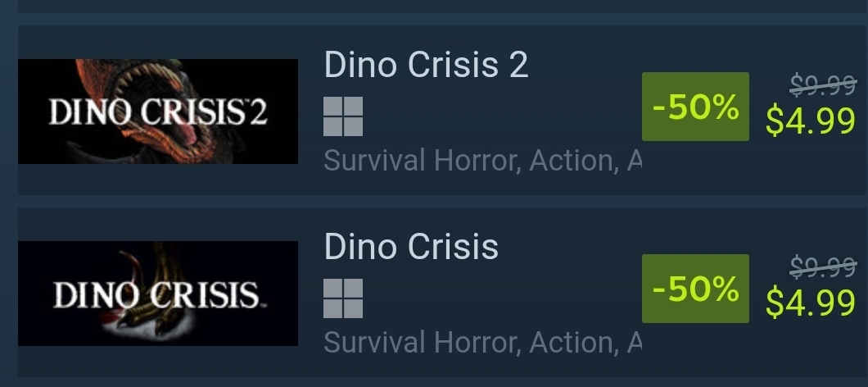
Task: Click the $4.99 sale price for Dino Crisis
Action: (811, 303)
